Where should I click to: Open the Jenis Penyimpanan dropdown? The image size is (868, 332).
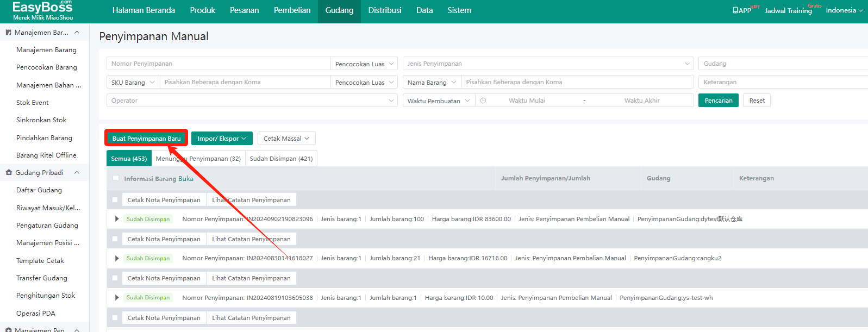click(x=548, y=64)
